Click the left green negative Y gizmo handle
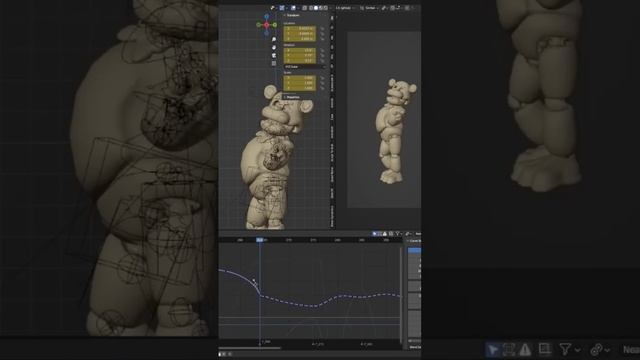Image resolution: width=640 pixels, height=360 pixels. (x=258, y=24)
